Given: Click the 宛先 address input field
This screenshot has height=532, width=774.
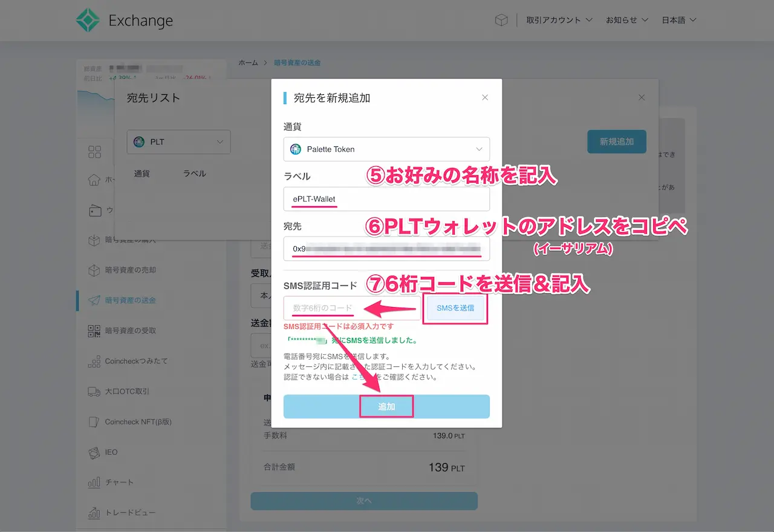Looking at the screenshot, I should [x=386, y=248].
